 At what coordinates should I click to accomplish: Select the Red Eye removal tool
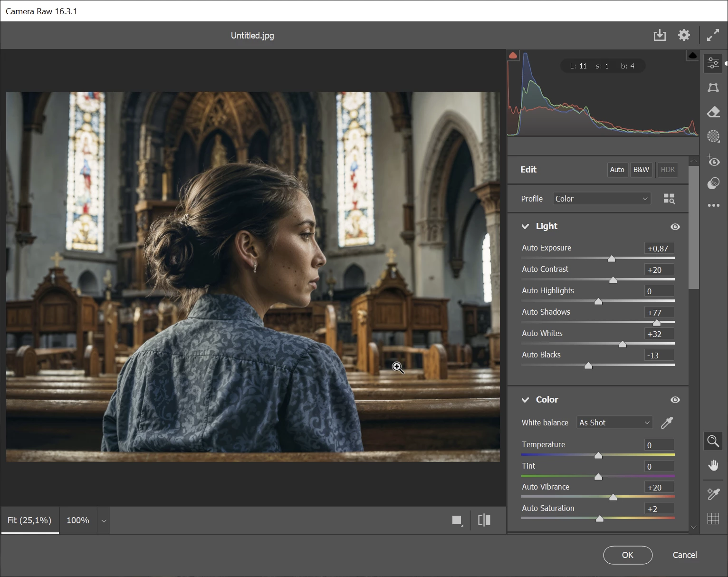(x=713, y=161)
